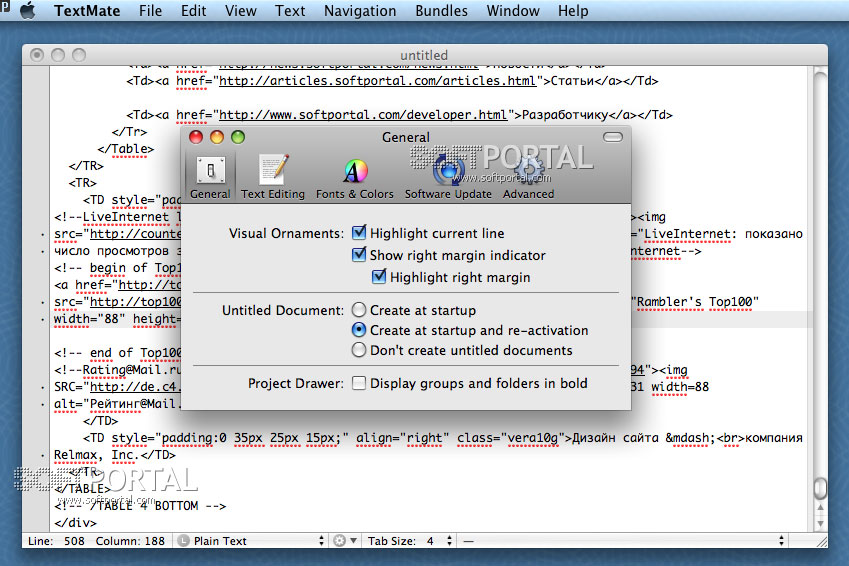This screenshot has width=849, height=566.
Task: Open the gear bundle actions menu in status bar
Action: pyautogui.click(x=345, y=541)
